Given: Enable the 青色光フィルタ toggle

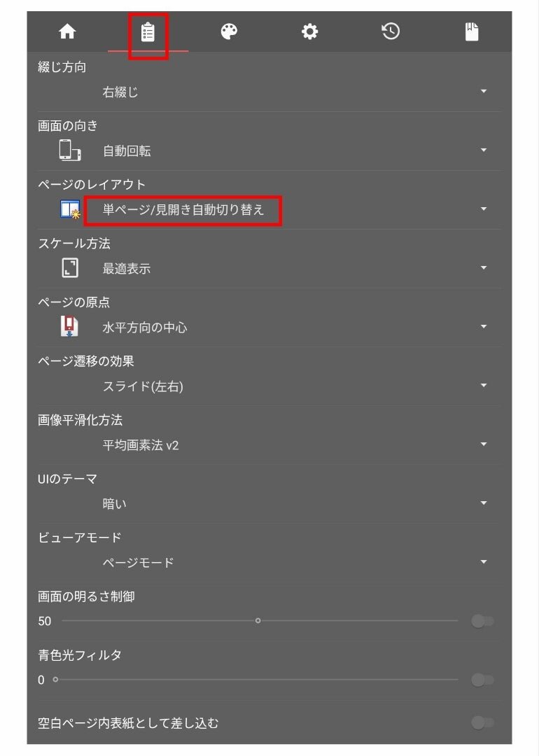Looking at the screenshot, I should 482,680.
